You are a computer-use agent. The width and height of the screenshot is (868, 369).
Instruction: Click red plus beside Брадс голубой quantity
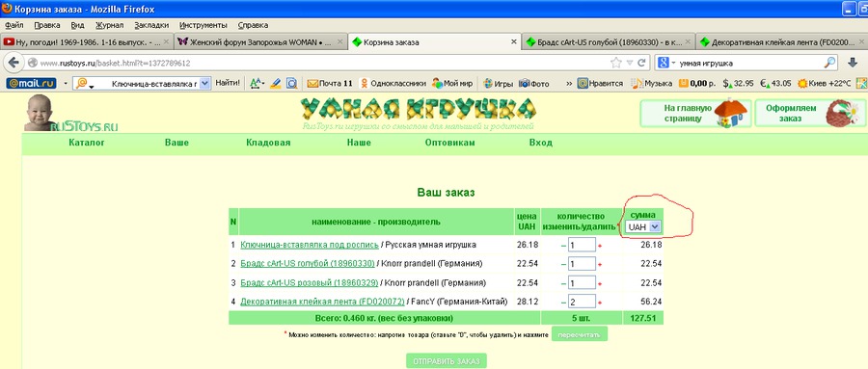[600, 264]
